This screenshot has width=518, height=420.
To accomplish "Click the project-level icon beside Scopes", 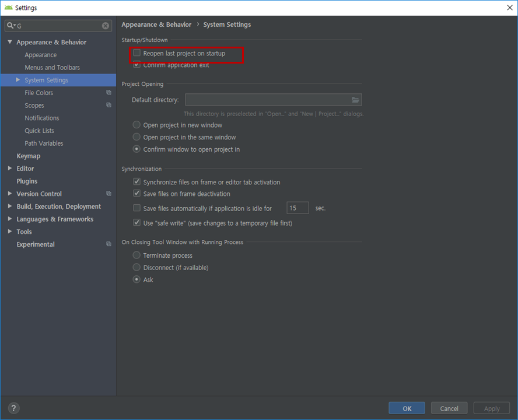I will point(108,105).
